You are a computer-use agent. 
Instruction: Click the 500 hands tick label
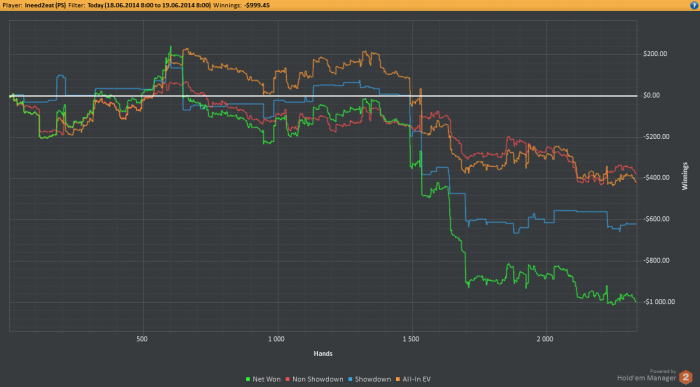pos(142,339)
